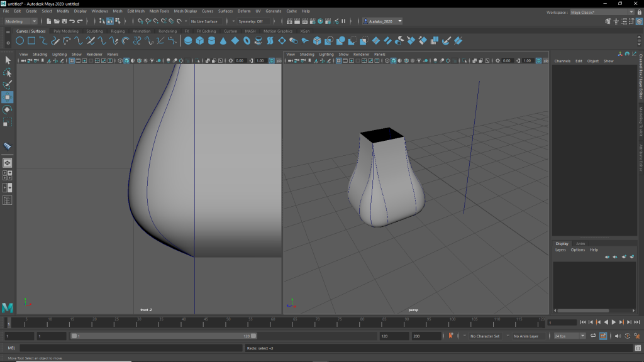Choose the Select tool arrow in toolbox
This screenshot has width=644, height=362.
8,60
